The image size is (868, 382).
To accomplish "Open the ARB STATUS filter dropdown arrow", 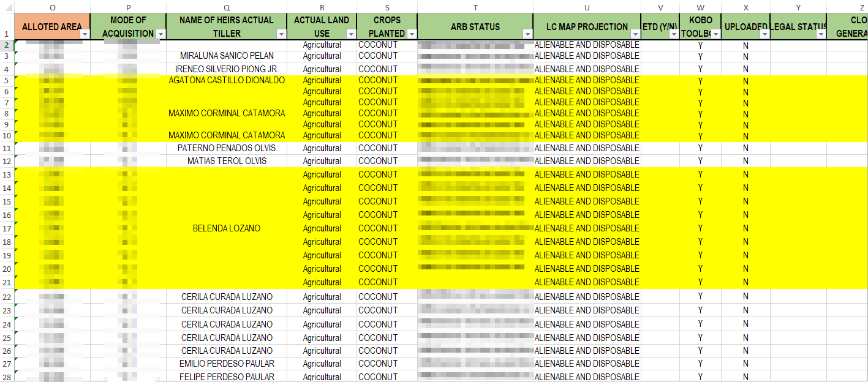I will pyautogui.click(x=527, y=34).
